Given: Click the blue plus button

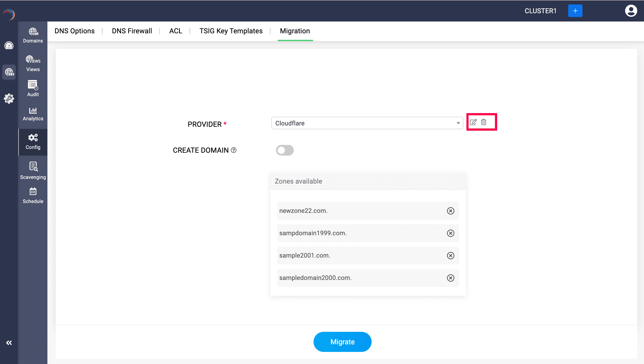Looking at the screenshot, I should (575, 11).
